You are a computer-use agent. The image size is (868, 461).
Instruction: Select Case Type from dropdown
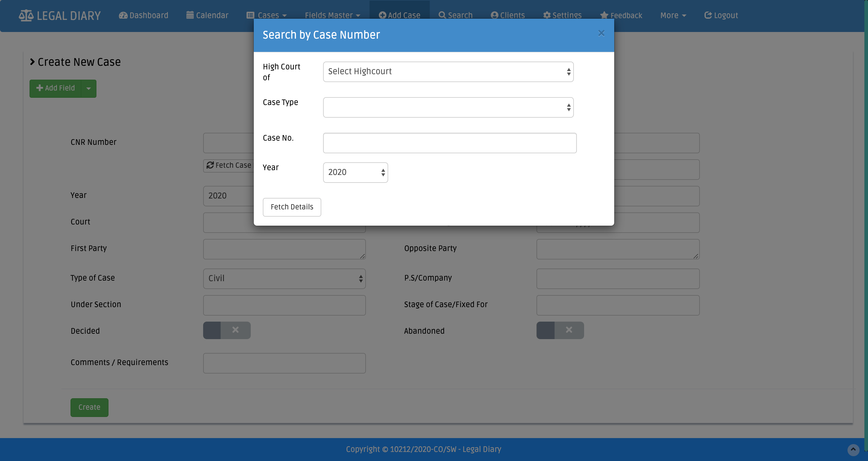click(448, 107)
